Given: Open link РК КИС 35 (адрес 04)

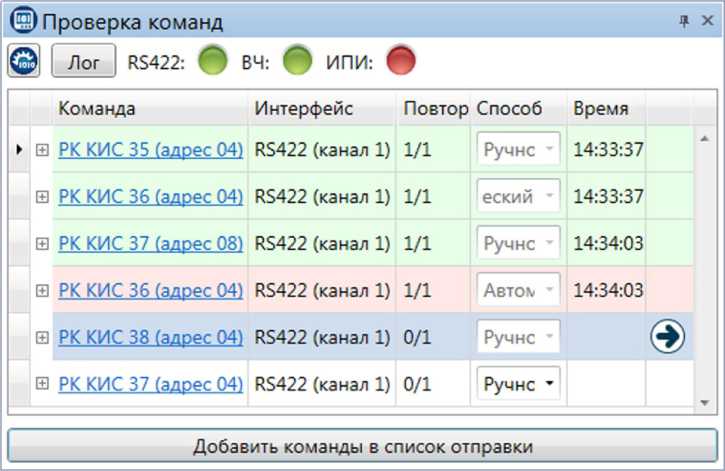Looking at the screenshot, I should click(151, 150).
